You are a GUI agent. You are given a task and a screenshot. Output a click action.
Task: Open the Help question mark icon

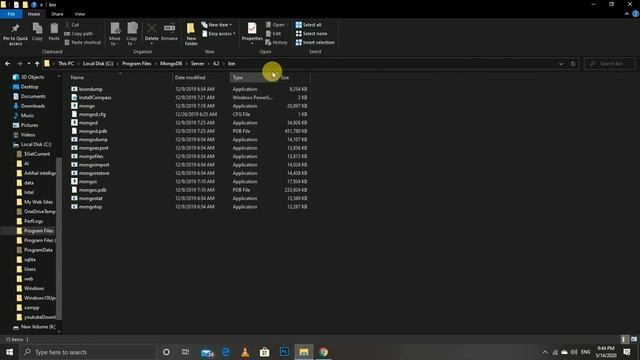click(x=635, y=14)
